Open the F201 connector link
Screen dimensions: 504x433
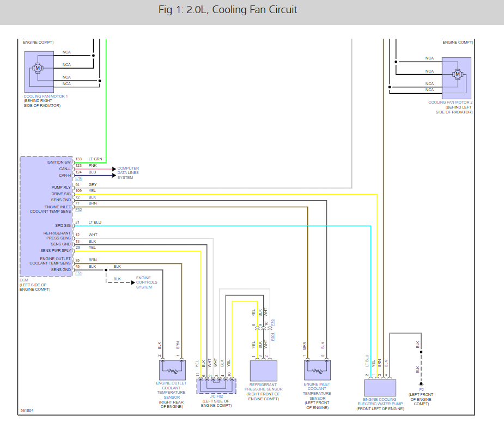(x=273, y=337)
